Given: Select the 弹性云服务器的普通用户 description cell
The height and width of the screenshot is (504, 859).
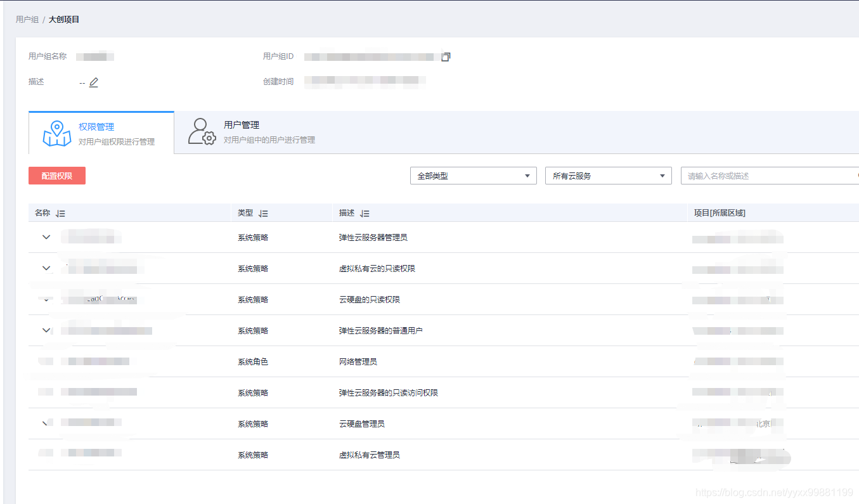Looking at the screenshot, I should tap(381, 331).
